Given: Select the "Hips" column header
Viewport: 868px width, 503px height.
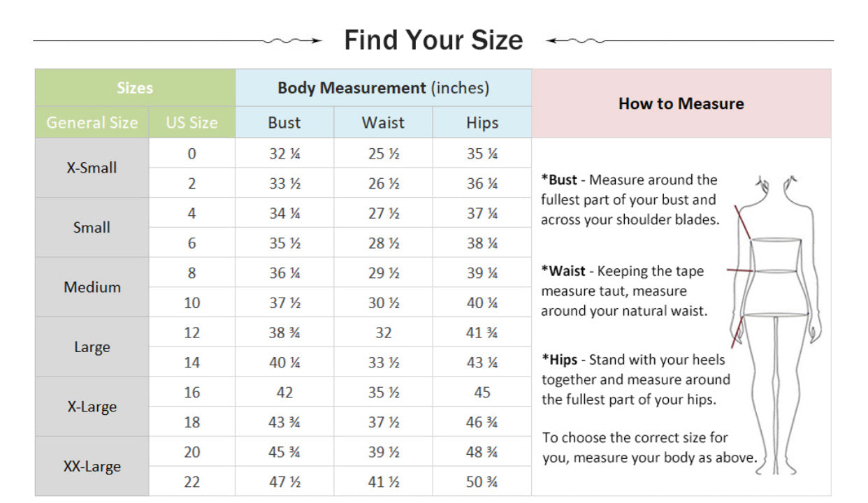Looking at the screenshot, I should tap(482, 123).
